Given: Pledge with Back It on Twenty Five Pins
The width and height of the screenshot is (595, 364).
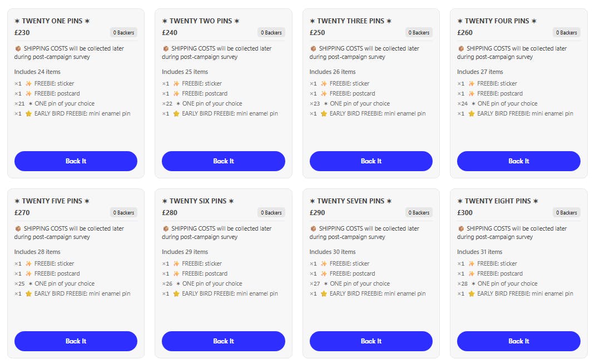Looking at the screenshot, I should click(76, 341).
